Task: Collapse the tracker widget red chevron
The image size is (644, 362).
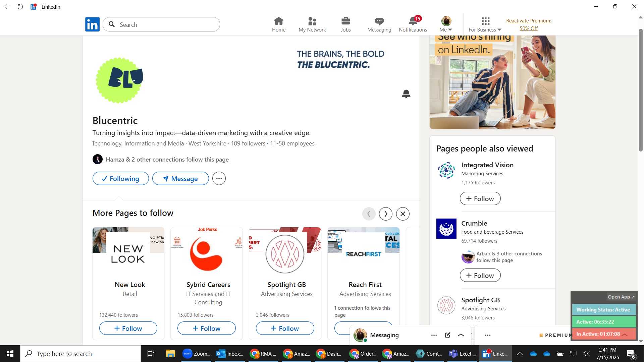Action: point(625,335)
